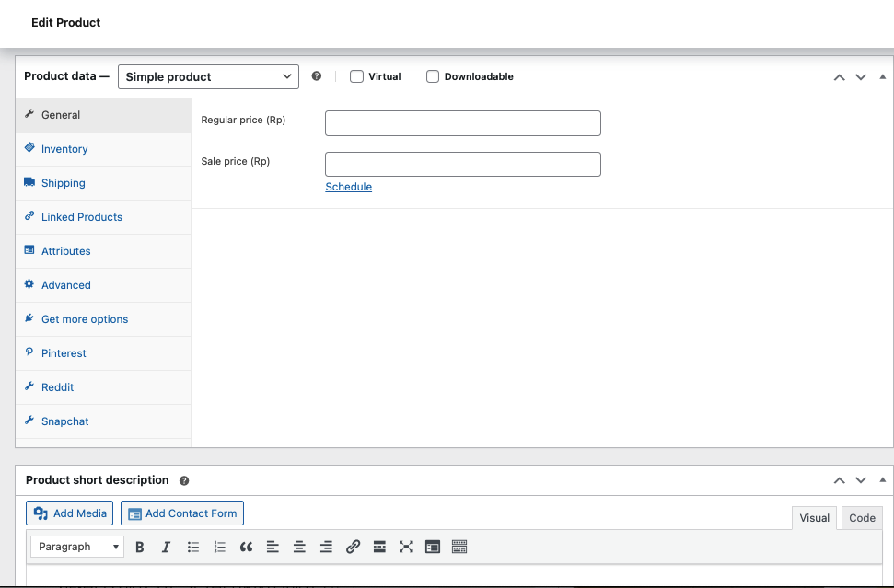The image size is (894, 588).
Task: Collapse Product short description panel
Action: point(883,480)
